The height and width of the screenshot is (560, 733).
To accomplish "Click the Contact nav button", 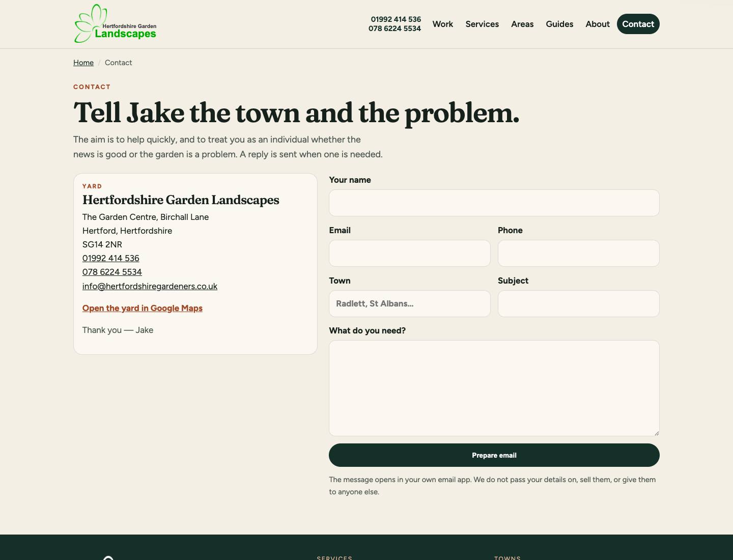I will 638,24.
